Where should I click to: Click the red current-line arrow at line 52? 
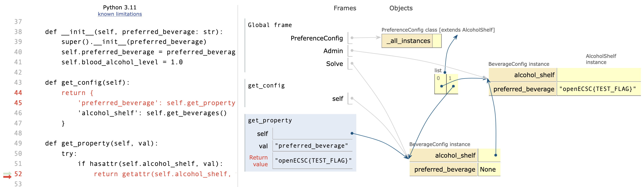click(8, 177)
